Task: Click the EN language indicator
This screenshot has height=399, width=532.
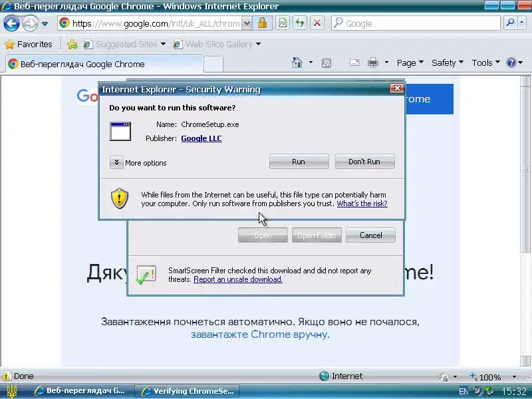Action: coord(464,391)
